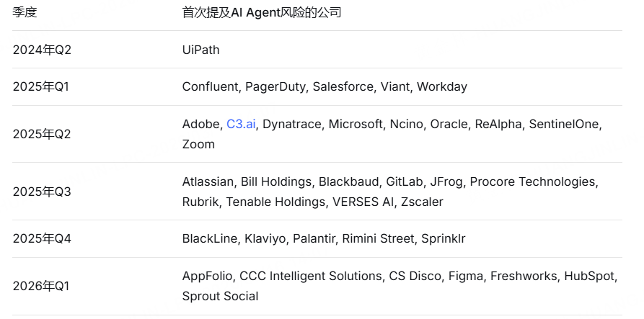The width and height of the screenshot is (644, 319).
Task: Click the 季度 column header
Action: [x=25, y=13]
